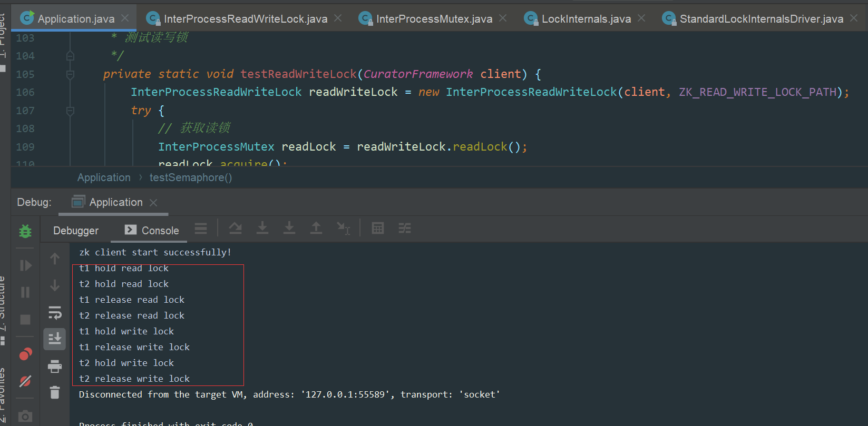868x426 pixels.
Task: Switch to the Debugger tab
Action: [76, 231]
